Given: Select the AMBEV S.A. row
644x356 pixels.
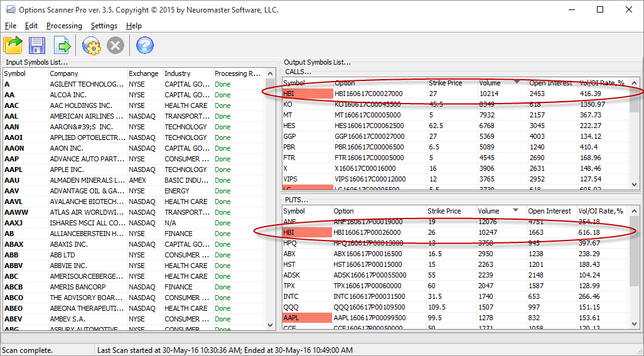Looking at the screenshot, I should 134,319.
